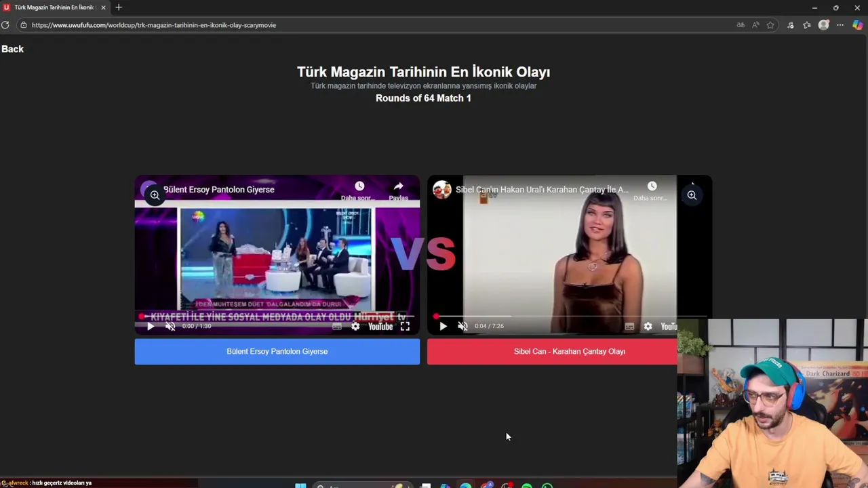Refresh the page
This screenshot has width=868, height=488.
5,25
